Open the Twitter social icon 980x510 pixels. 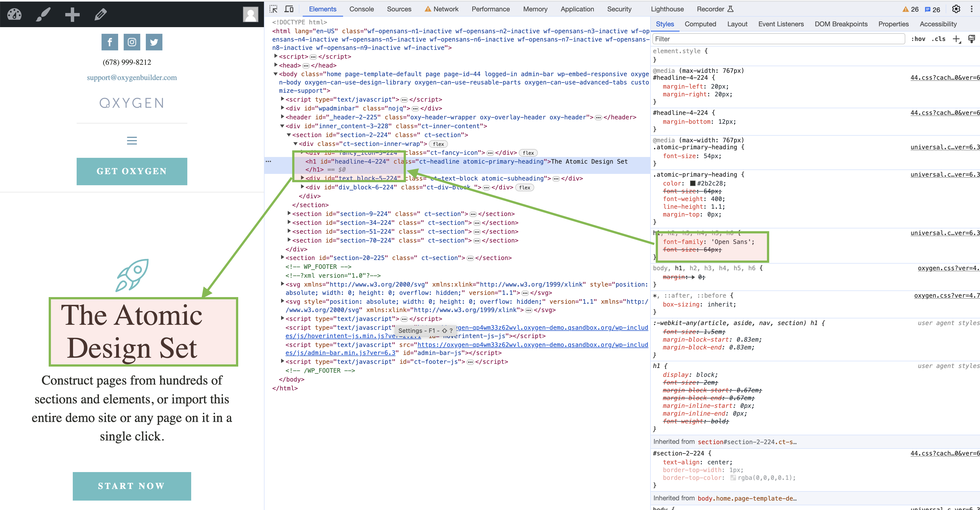coord(154,42)
